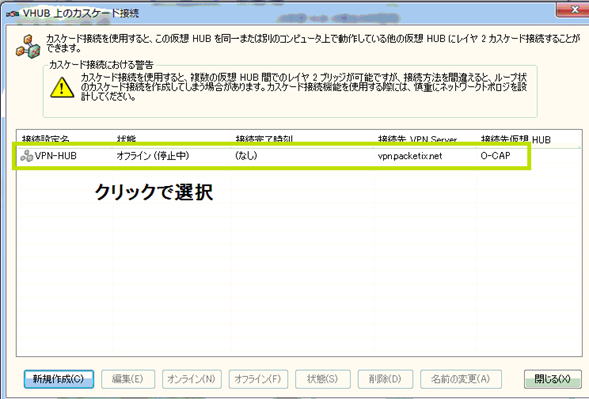Click the title bar application icon
The width and height of the screenshot is (589, 399).
tap(12, 14)
